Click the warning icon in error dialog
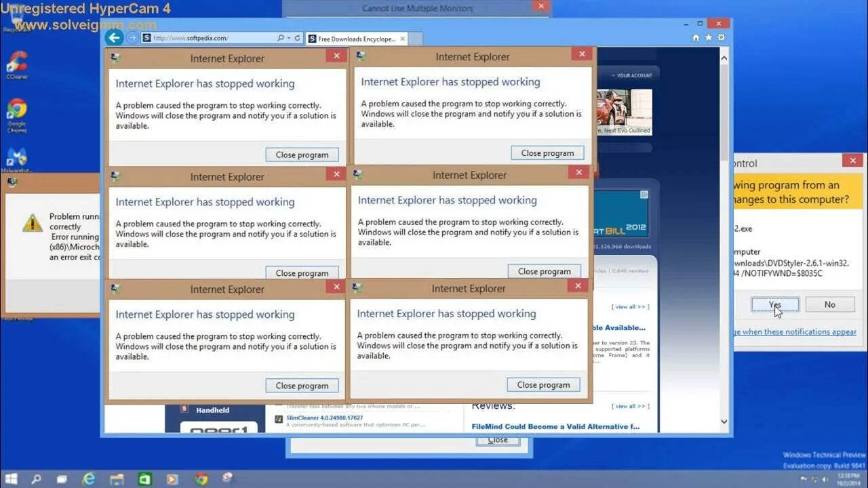Screen dimensions: 868x488 coord(32,223)
